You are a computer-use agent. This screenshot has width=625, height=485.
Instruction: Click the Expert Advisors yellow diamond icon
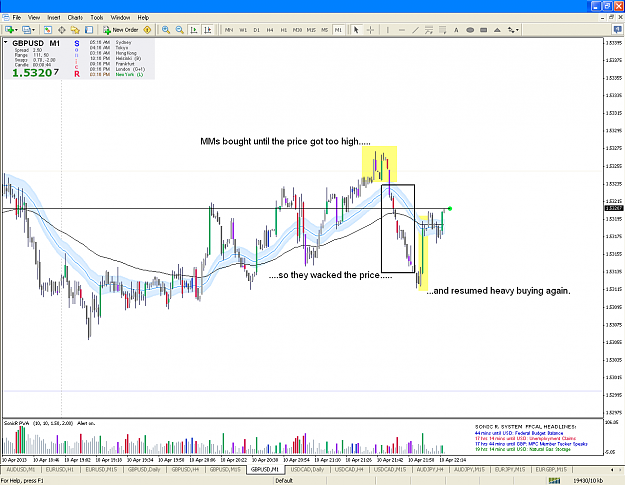click(147, 30)
